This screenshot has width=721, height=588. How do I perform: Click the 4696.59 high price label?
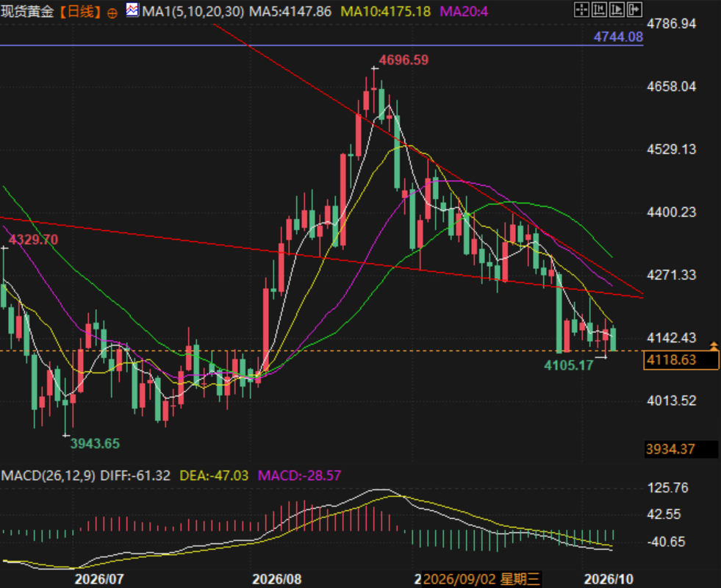pos(403,60)
